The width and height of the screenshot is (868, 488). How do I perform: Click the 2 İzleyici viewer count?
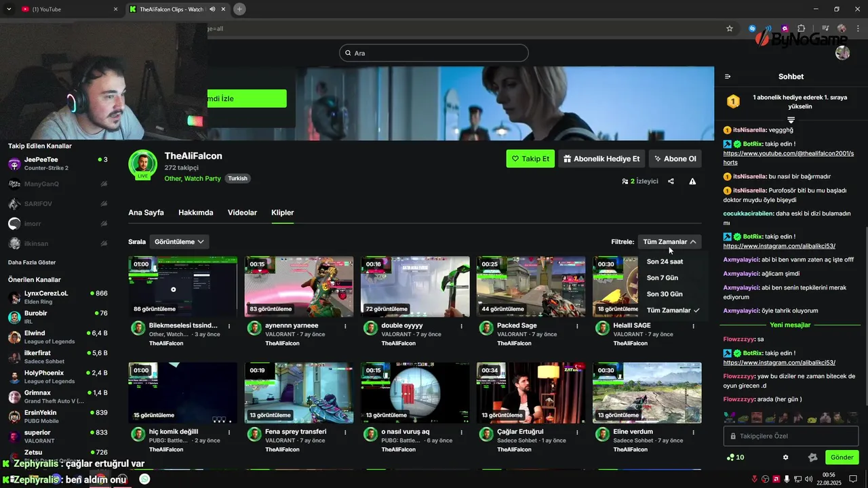[x=640, y=182]
